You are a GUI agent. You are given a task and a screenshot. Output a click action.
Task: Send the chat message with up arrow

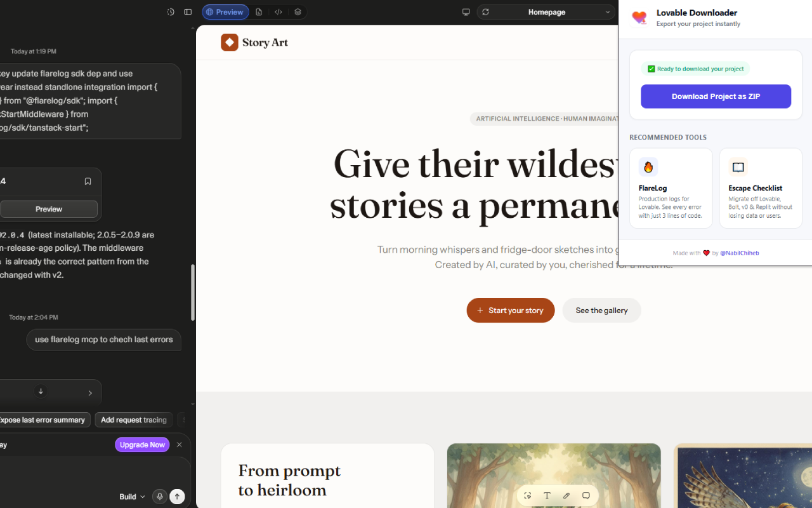[178, 497]
